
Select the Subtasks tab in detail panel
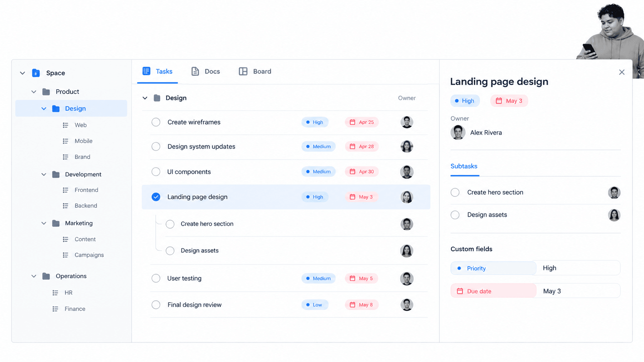pyautogui.click(x=464, y=166)
